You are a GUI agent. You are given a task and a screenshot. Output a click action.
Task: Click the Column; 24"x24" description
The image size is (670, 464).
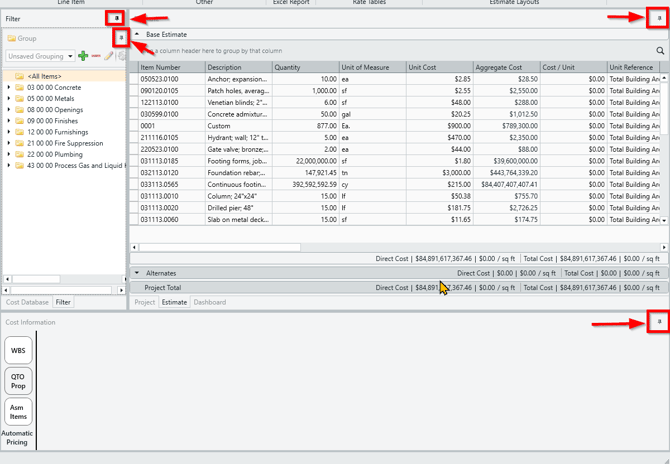point(238,196)
